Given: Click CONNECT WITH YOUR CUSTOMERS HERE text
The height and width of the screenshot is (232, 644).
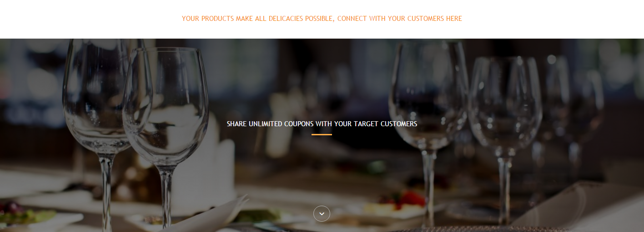Looking at the screenshot, I should (x=400, y=19).
